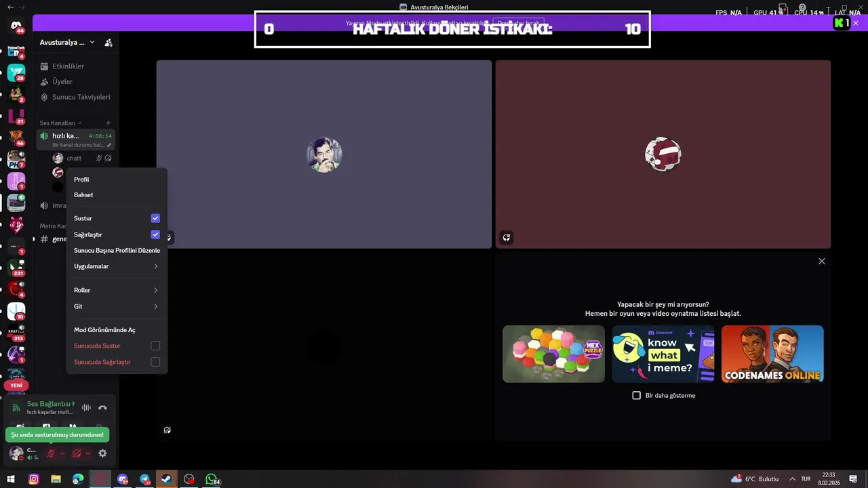Invite people icon next to server name
The width and height of the screenshot is (868, 488).
(x=108, y=43)
